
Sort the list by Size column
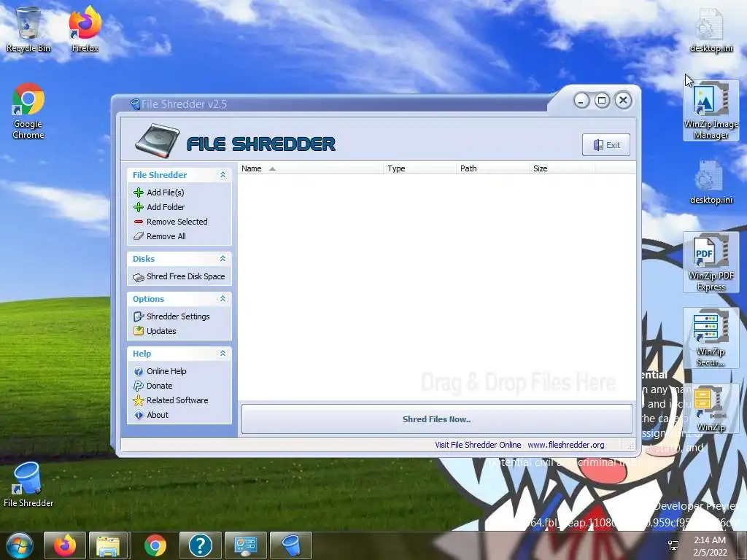pyautogui.click(x=562, y=168)
